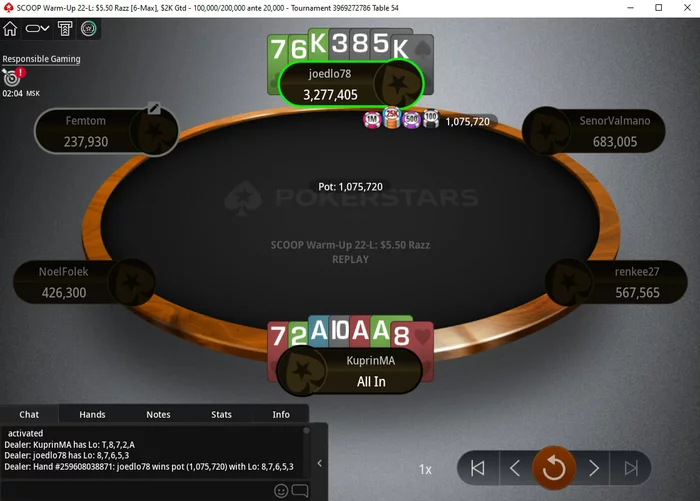700x501 pixels.
Task: Step back one action in replay
Action: click(x=515, y=468)
